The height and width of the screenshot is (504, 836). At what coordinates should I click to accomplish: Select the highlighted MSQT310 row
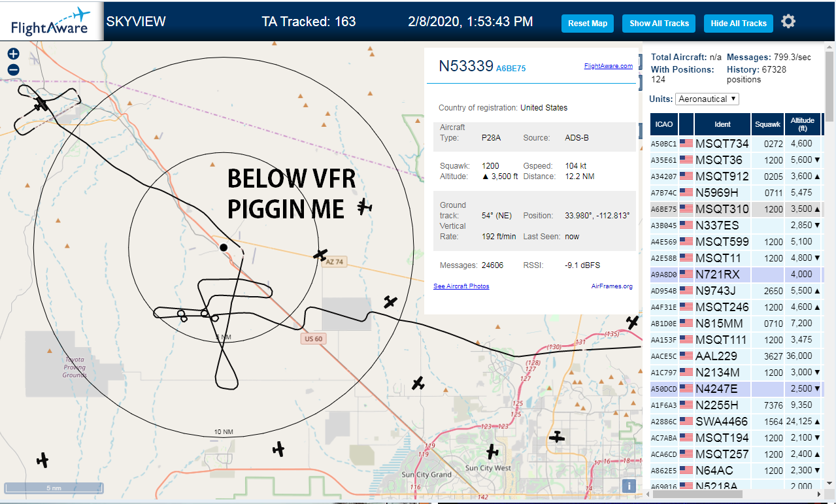(736, 209)
